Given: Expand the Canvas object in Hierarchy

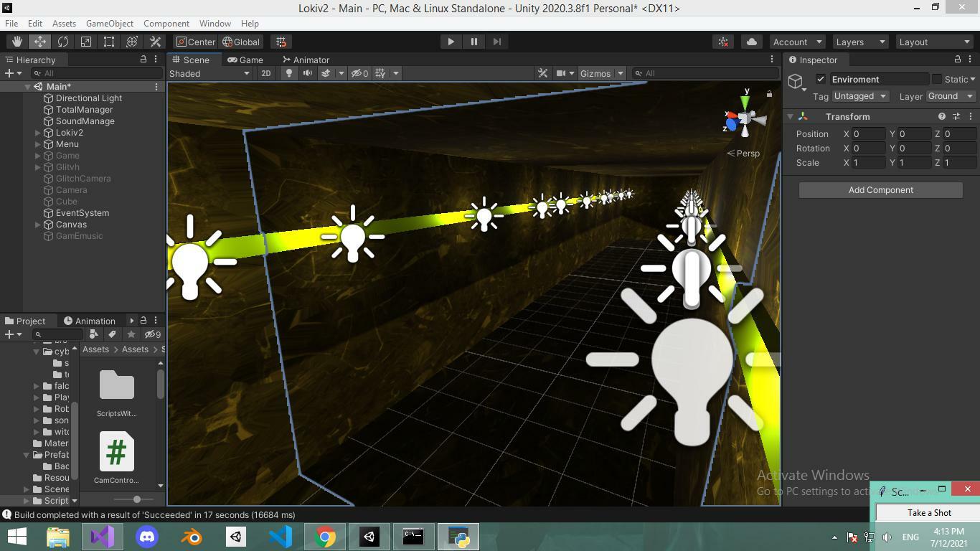Looking at the screenshot, I should pyautogui.click(x=38, y=225).
